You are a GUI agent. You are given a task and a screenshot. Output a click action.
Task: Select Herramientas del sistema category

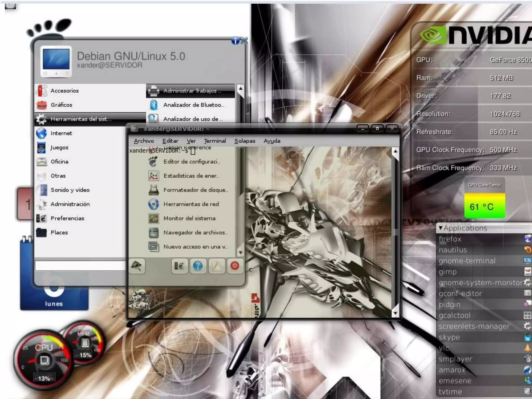pyautogui.click(x=90, y=119)
